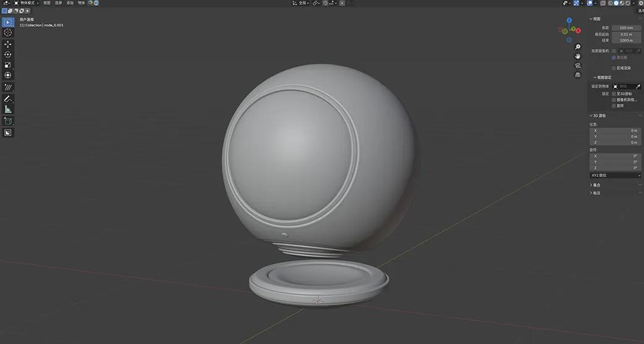Viewport: 644px width, 344px height.
Task: Enable the 局部摄像机 checkbox
Action: point(614,51)
